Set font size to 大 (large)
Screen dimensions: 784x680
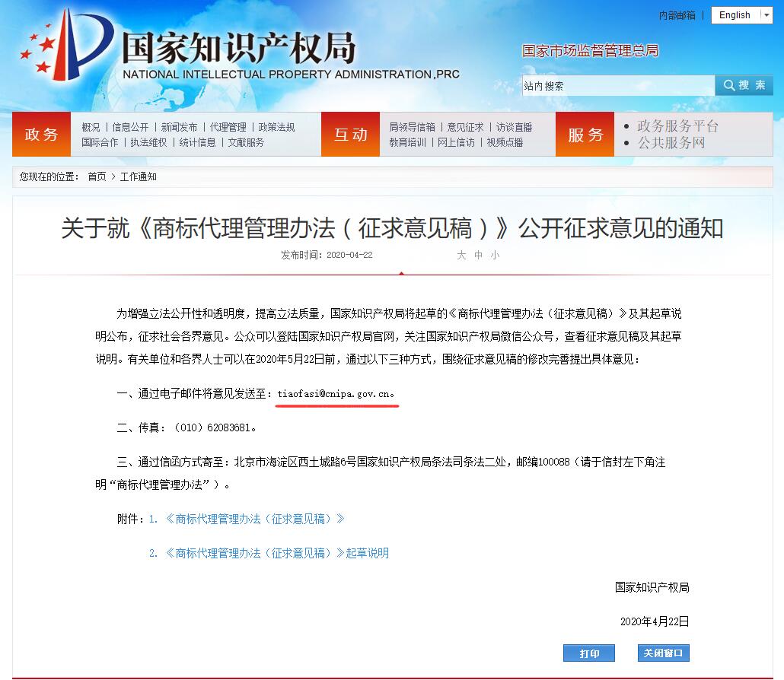(x=461, y=256)
